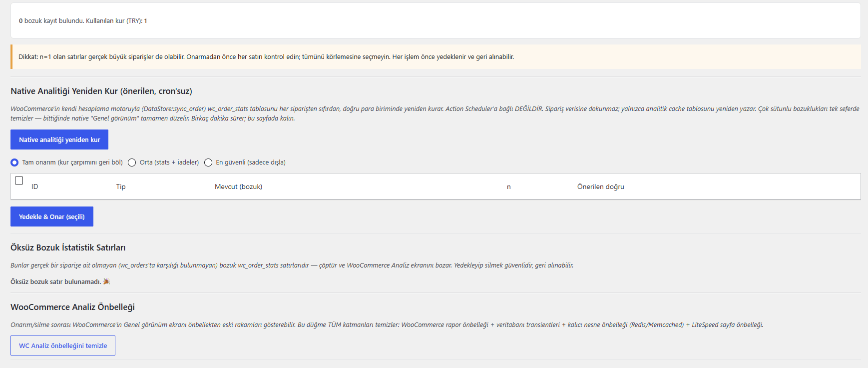This screenshot has height=368, width=868.
Task: Pick the 'En güvenli (sadece dışla)' radio option
Action: [208, 162]
